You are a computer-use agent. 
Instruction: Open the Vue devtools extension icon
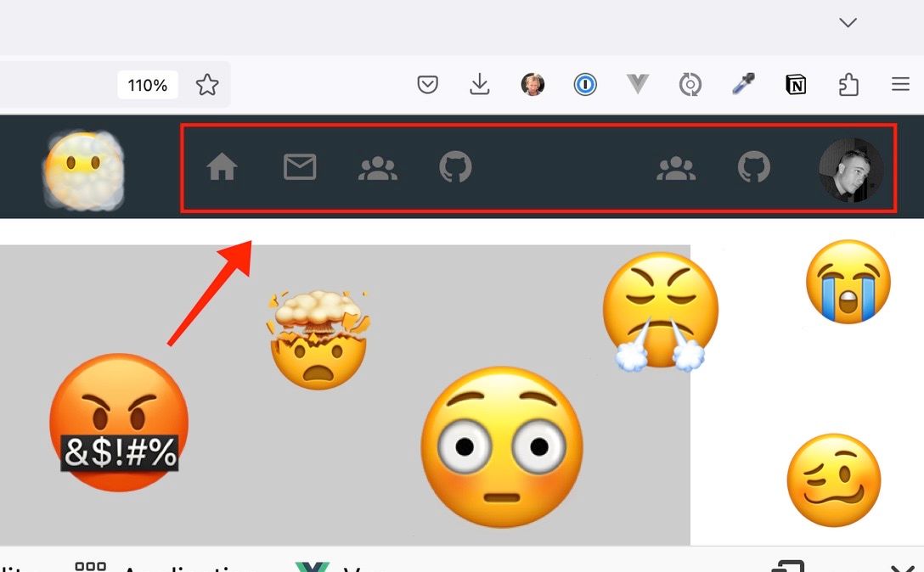pos(638,84)
